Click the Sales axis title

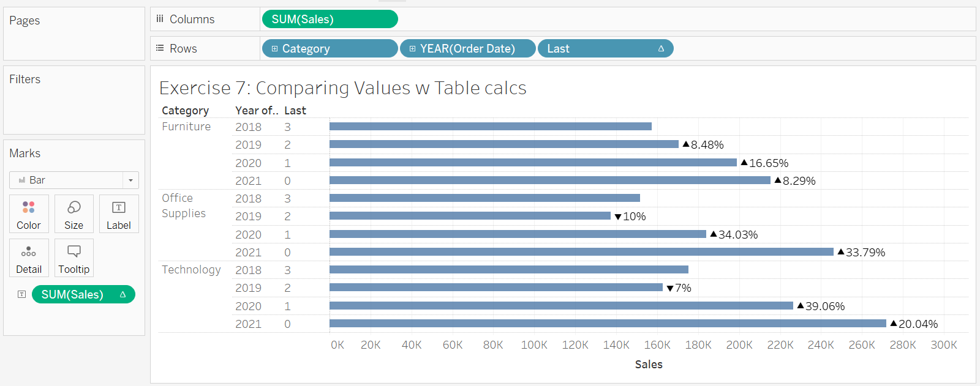click(649, 365)
